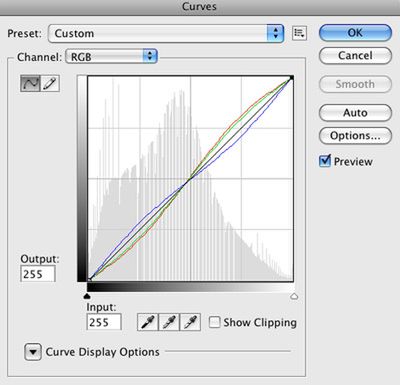This screenshot has width=400, height=385.
Task: Click the black point slider triangle
Action: click(87, 296)
